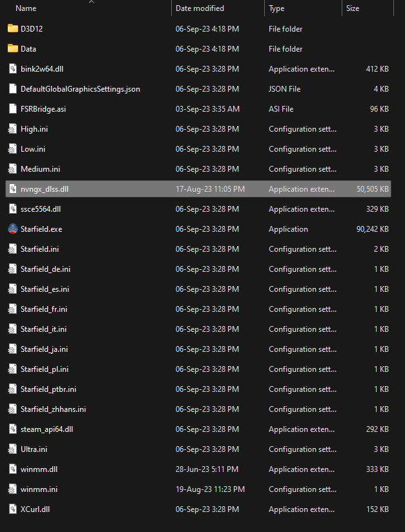Screen dimensions: 405x532
Task: Select the file name FSRBridge.asi
Action: [43, 109]
